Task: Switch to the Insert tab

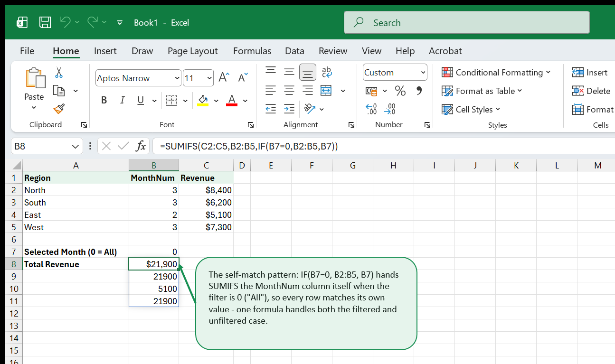Action: [105, 51]
